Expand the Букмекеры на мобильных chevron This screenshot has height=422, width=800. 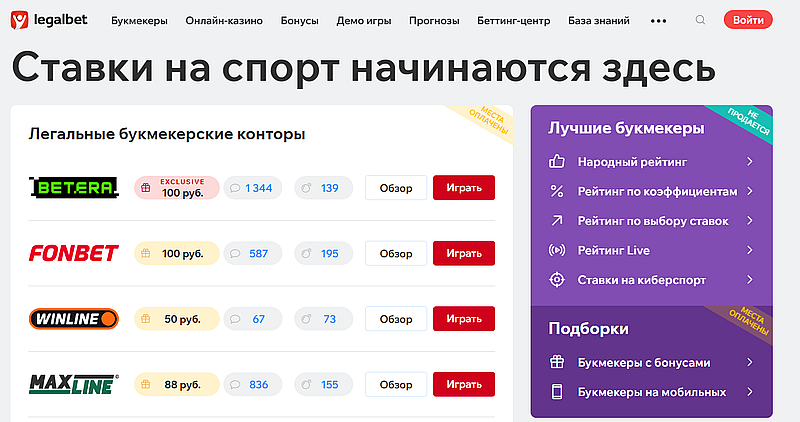(749, 392)
